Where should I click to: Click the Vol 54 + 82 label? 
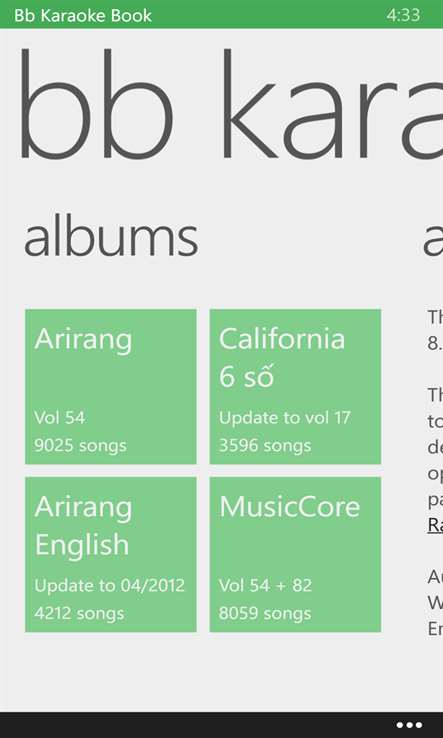click(x=265, y=585)
